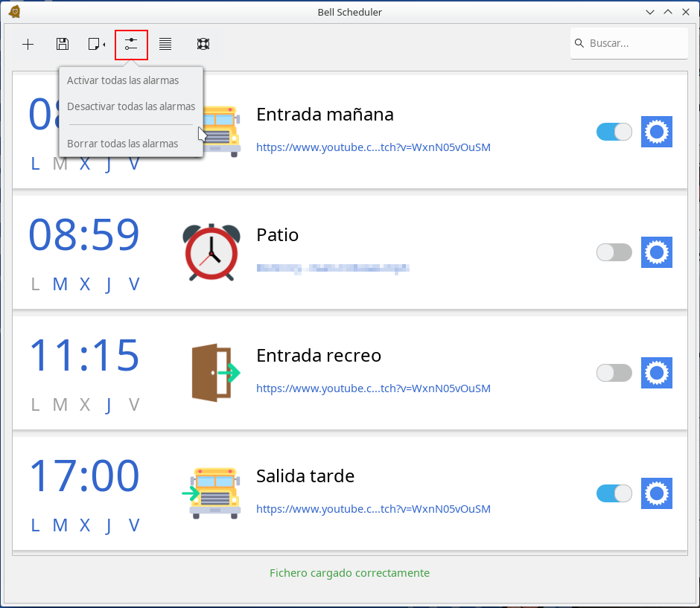The image size is (700, 608).
Task: Enable the Entrada recreo alarm switch
Action: pos(614,373)
